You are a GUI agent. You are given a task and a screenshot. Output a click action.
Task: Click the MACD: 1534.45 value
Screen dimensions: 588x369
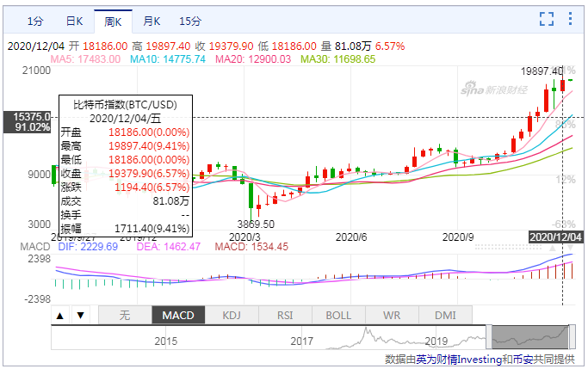pyautogui.click(x=251, y=247)
